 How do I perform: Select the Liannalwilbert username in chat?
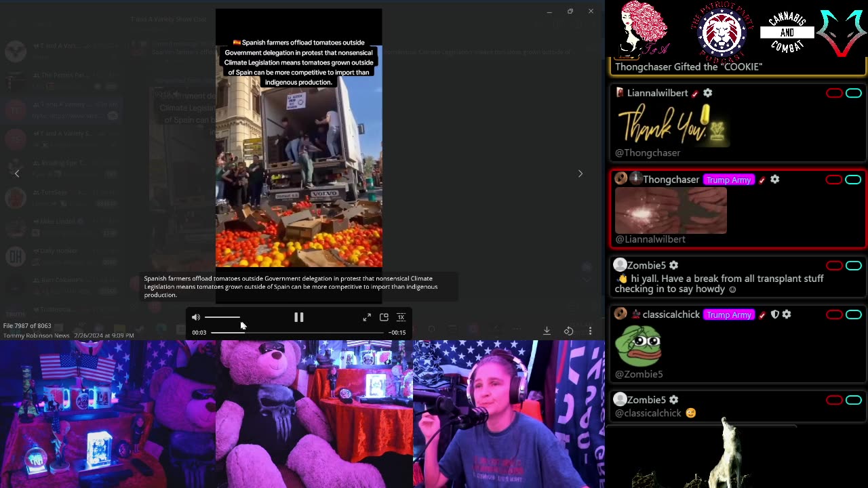[657, 93]
